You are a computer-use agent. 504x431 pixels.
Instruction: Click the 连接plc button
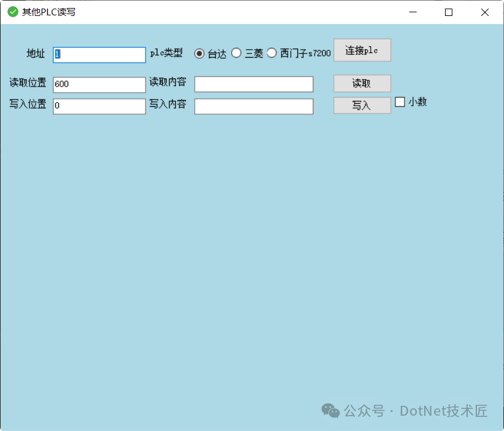click(x=362, y=50)
